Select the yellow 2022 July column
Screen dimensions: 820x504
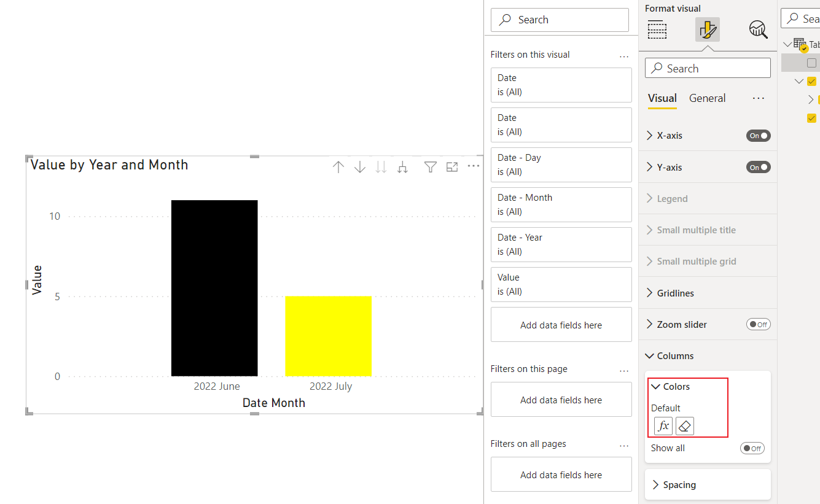[x=329, y=336]
